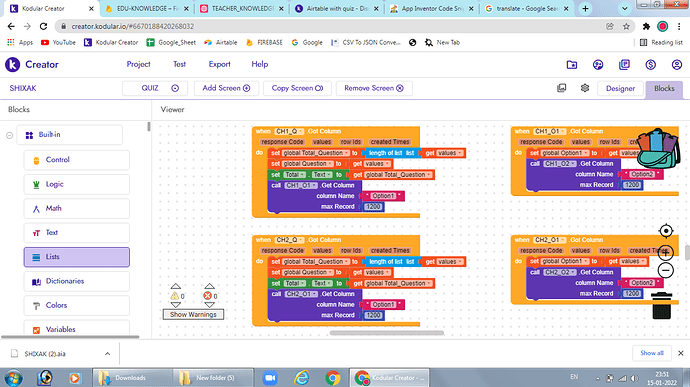Zoom out using the minus icon
The width and height of the screenshot is (690, 387).
click(x=666, y=270)
